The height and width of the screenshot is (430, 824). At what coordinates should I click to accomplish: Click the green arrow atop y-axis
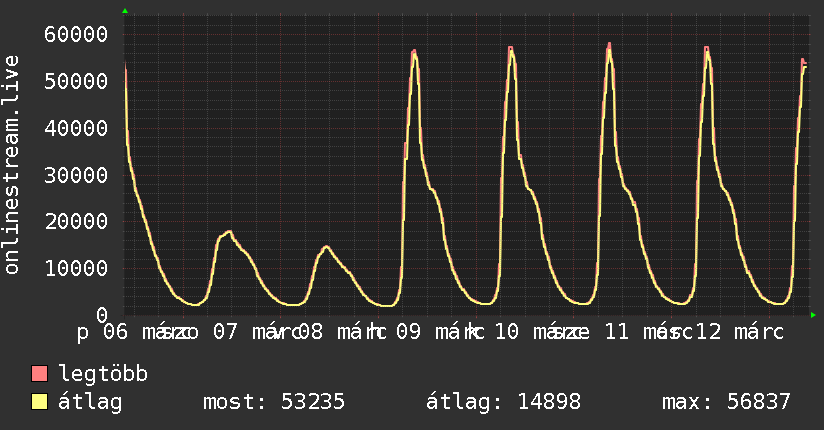click(125, 11)
